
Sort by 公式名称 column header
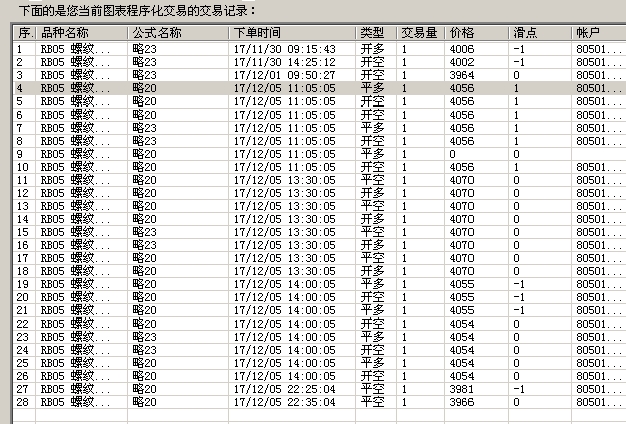click(x=178, y=33)
